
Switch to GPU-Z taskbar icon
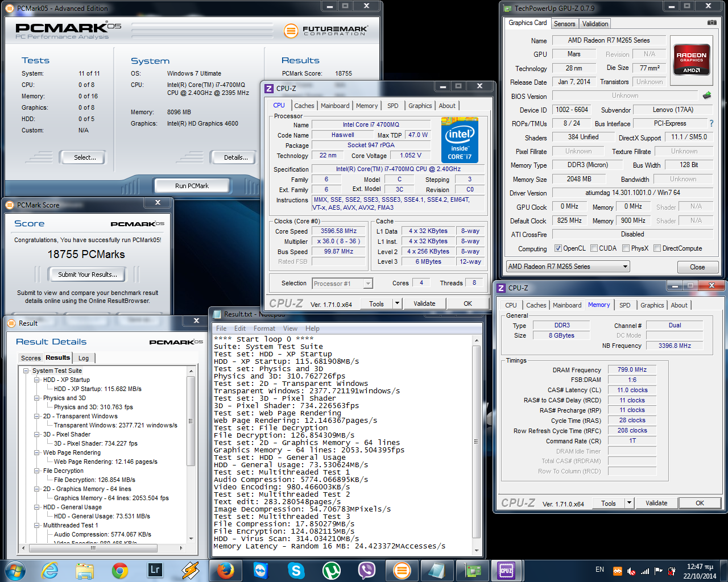(x=473, y=570)
